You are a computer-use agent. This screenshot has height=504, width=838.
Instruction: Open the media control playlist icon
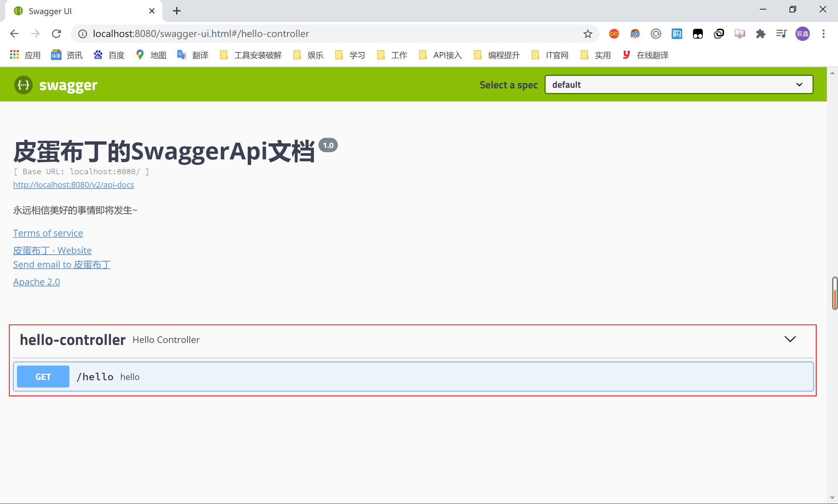coord(781,34)
